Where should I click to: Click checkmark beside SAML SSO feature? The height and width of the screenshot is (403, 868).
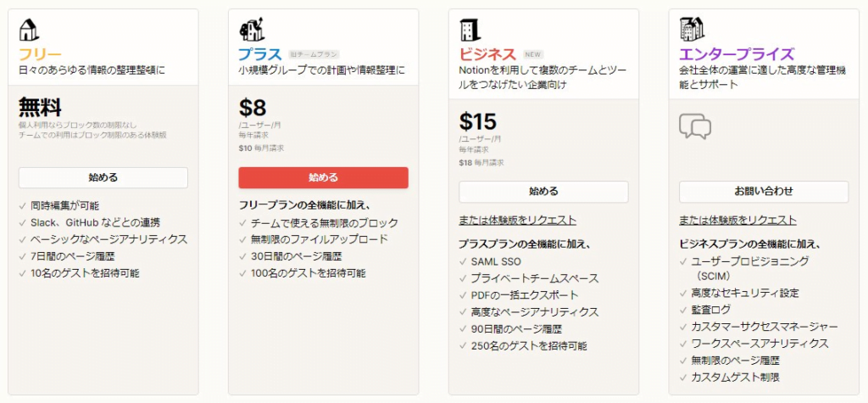pos(464,261)
